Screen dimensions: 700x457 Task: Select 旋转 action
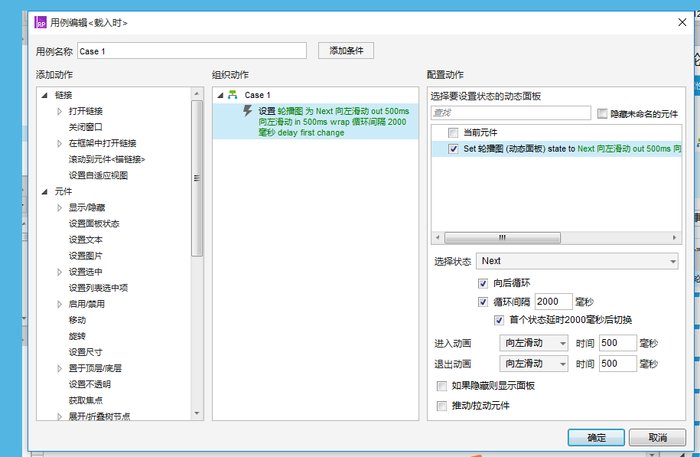[x=77, y=336]
